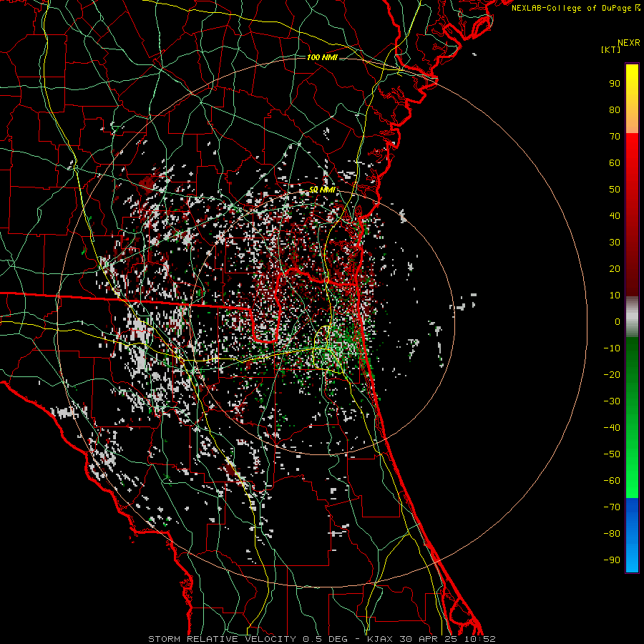Viewport: 644px width, 644px height.
Task: Click the positive 10 value on velocity scale
Action: 615,296
